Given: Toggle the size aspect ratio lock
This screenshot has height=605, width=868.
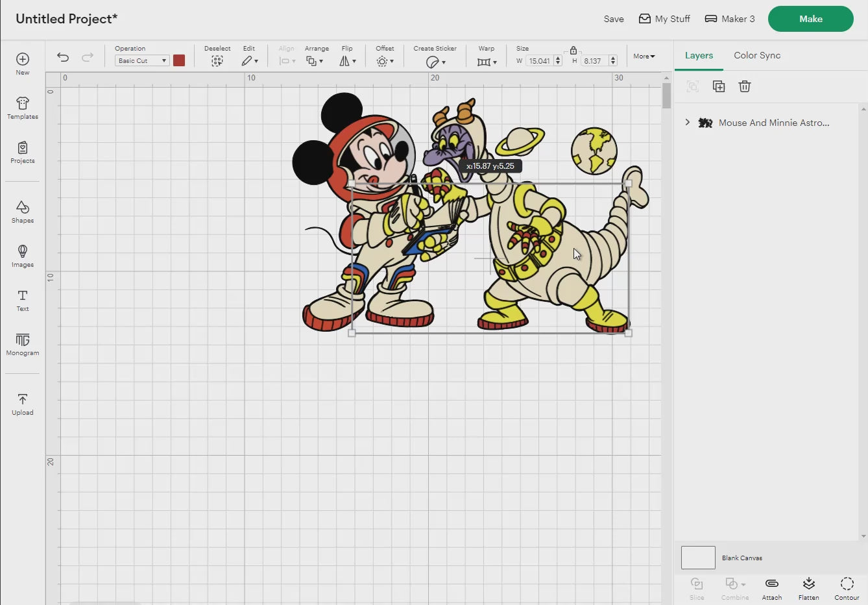Looking at the screenshot, I should [x=573, y=50].
